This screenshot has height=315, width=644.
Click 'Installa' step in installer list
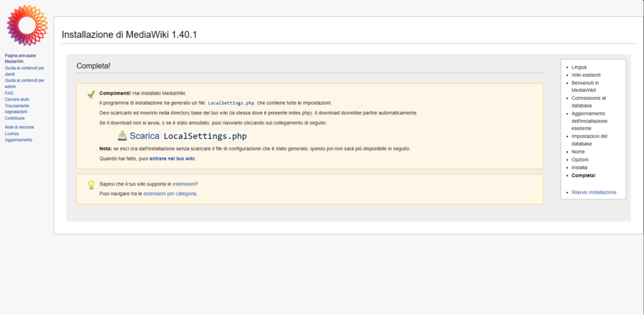click(x=579, y=168)
